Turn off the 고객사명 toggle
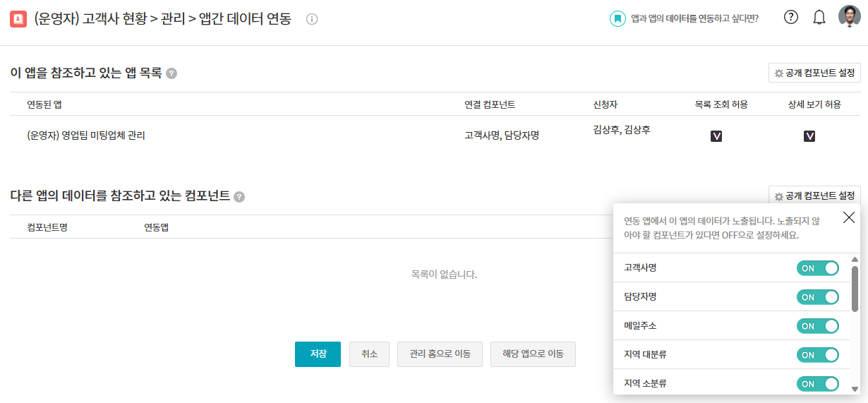 (817, 268)
